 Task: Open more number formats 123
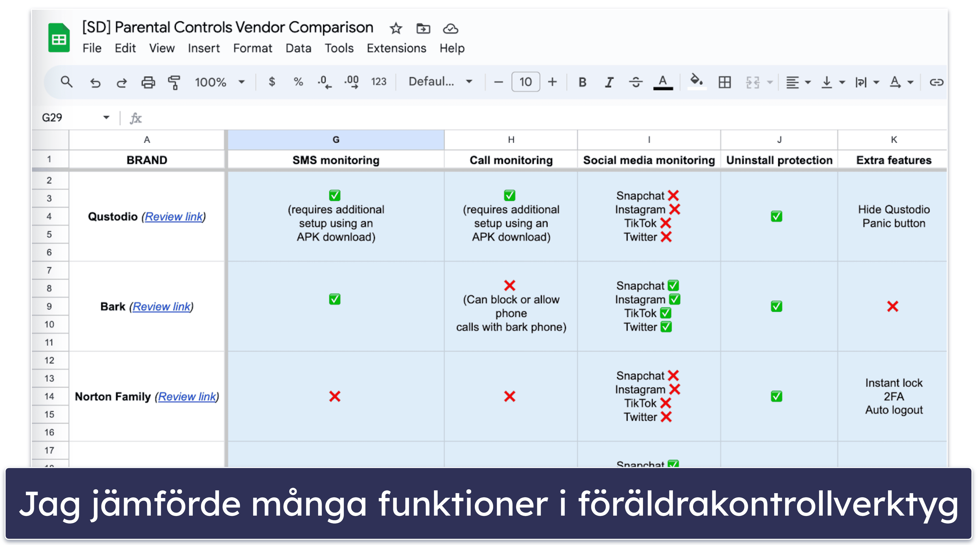tap(379, 82)
